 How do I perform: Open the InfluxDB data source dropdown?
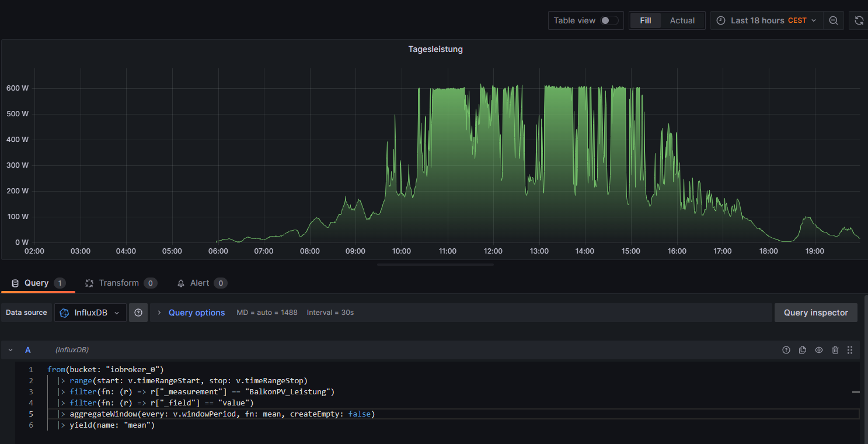[x=90, y=313]
